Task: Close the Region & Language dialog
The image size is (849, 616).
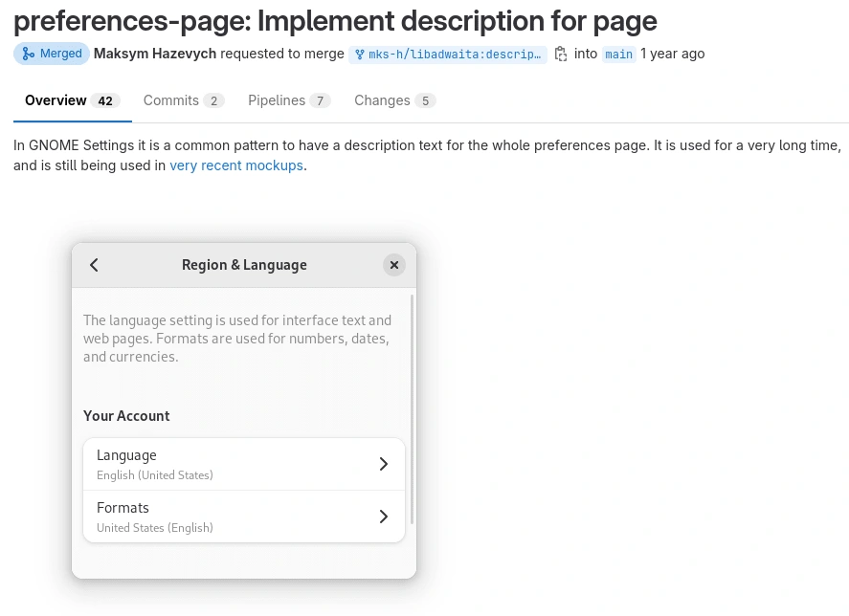Action: point(394,265)
